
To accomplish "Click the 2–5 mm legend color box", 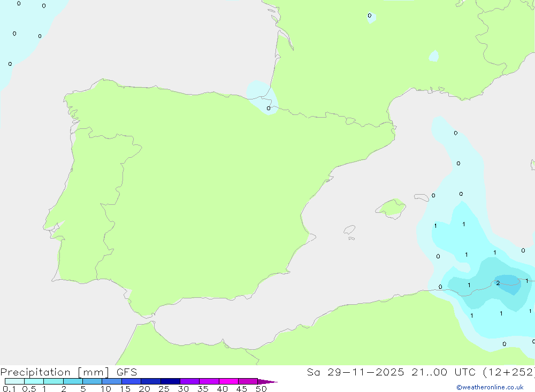I will (x=73, y=381).
